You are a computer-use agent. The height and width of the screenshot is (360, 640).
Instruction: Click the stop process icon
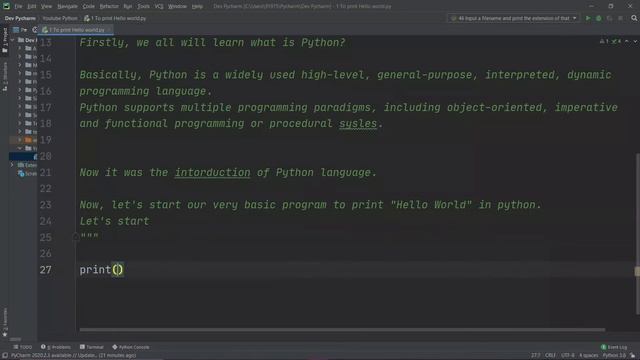(620, 18)
